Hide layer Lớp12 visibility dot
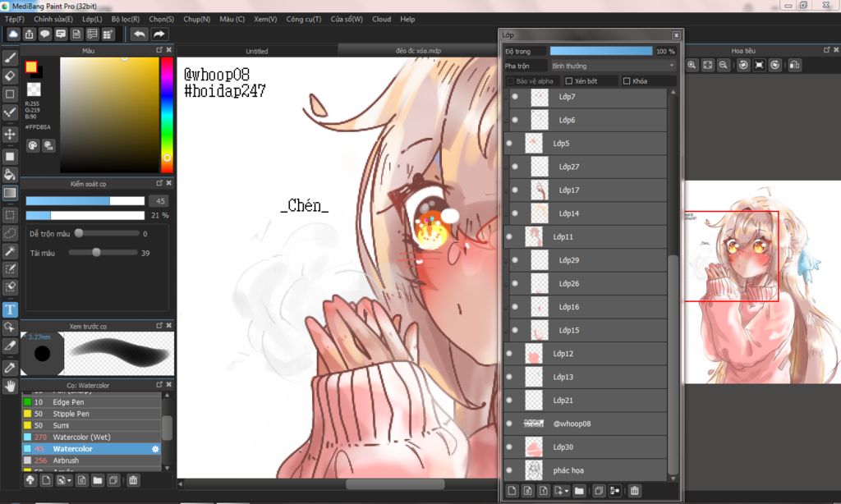841x504 pixels. 509,353
